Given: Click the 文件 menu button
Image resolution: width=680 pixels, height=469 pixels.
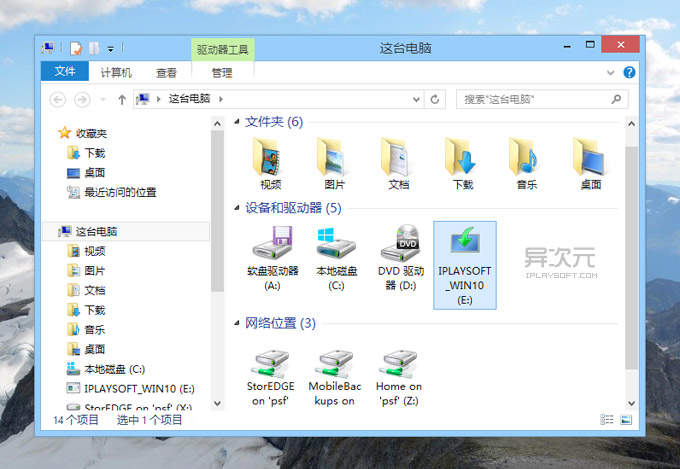Looking at the screenshot, I should click(65, 72).
